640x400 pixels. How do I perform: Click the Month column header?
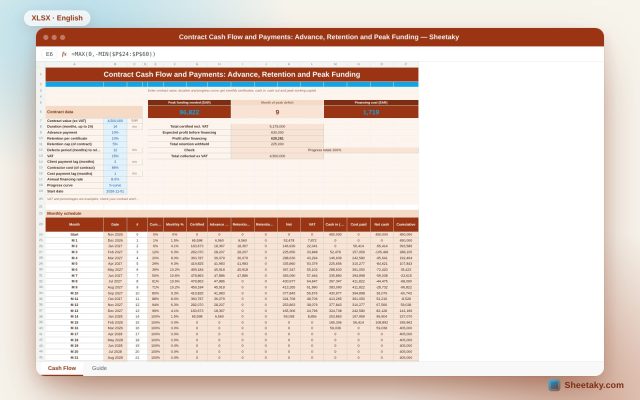[x=74, y=224]
